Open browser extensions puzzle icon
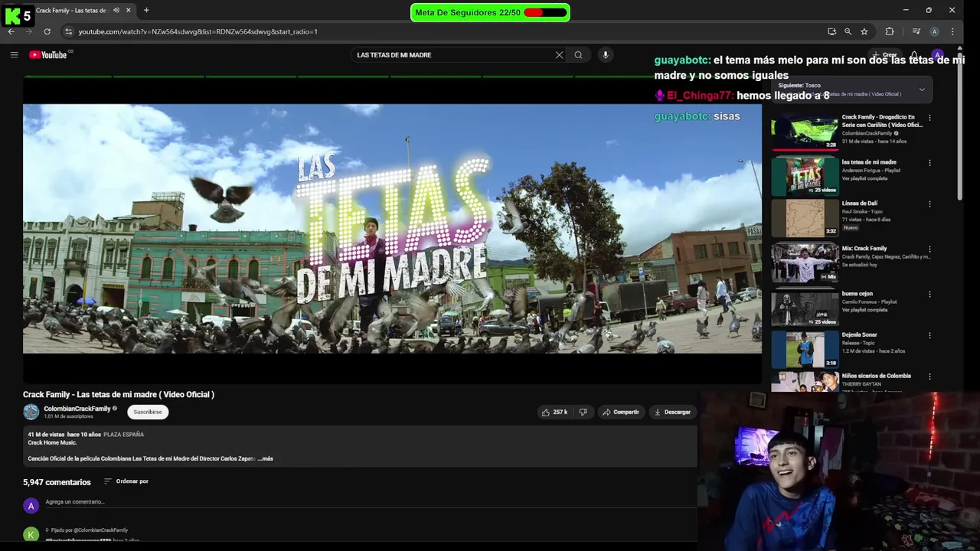Viewport: 980px width, 551px height. pyautogui.click(x=890, y=31)
